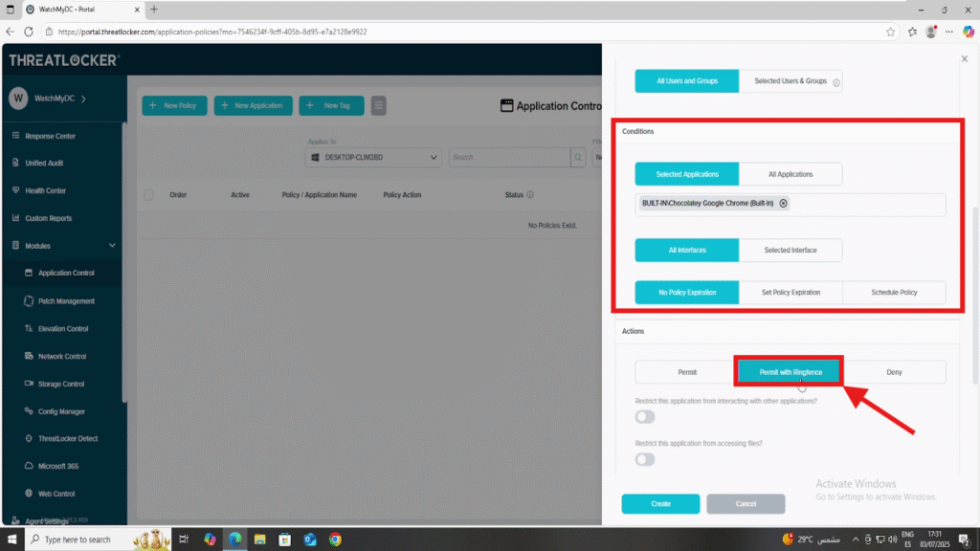This screenshot has height=551, width=980.
Task: Toggle restrict interacting with other applications
Action: (x=645, y=417)
